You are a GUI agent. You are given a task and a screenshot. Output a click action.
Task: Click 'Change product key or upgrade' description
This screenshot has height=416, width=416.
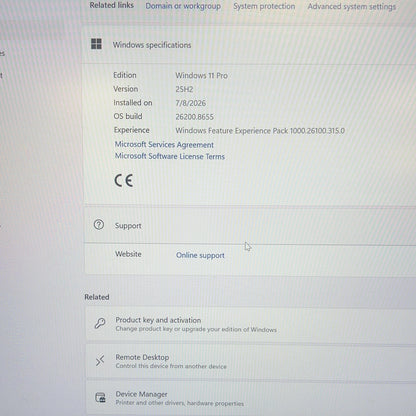pyautogui.click(x=196, y=329)
